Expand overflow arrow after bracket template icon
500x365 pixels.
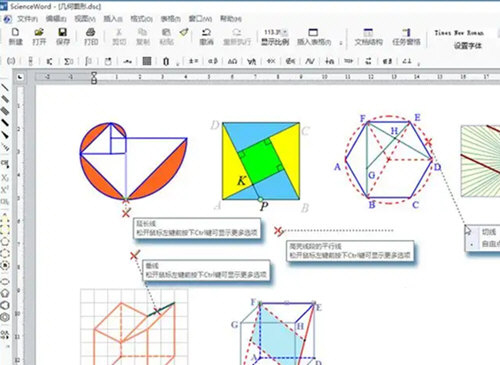pyautogui.click(x=177, y=63)
